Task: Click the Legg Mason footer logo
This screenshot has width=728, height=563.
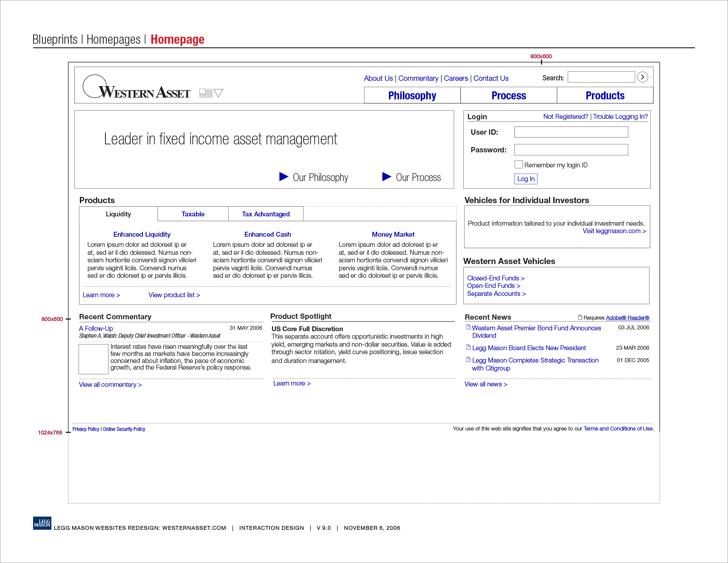Action: tap(42, 523)
